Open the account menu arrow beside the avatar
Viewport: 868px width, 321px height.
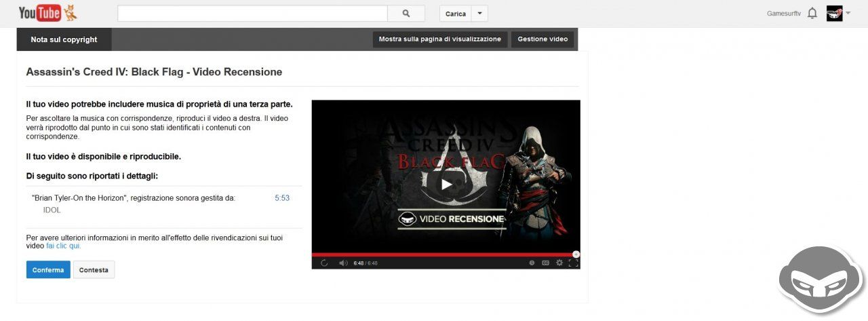(848, 14)
